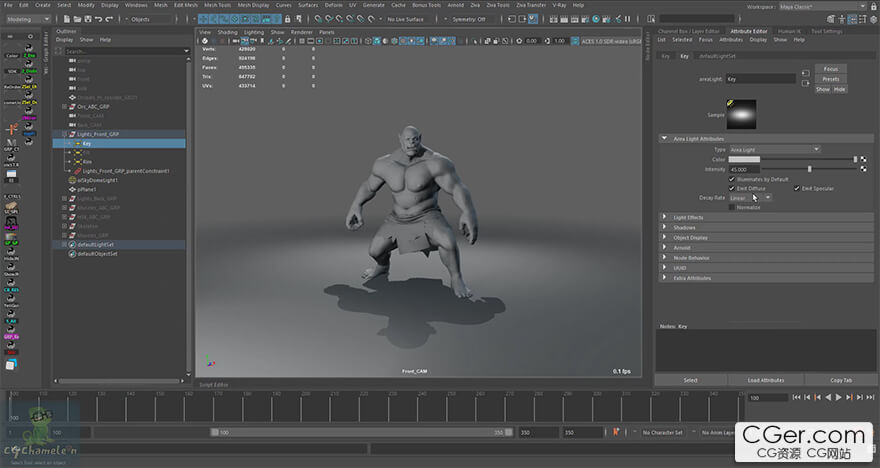Toggle the Emit Diffuse checkbox

[x=732, y=189]
